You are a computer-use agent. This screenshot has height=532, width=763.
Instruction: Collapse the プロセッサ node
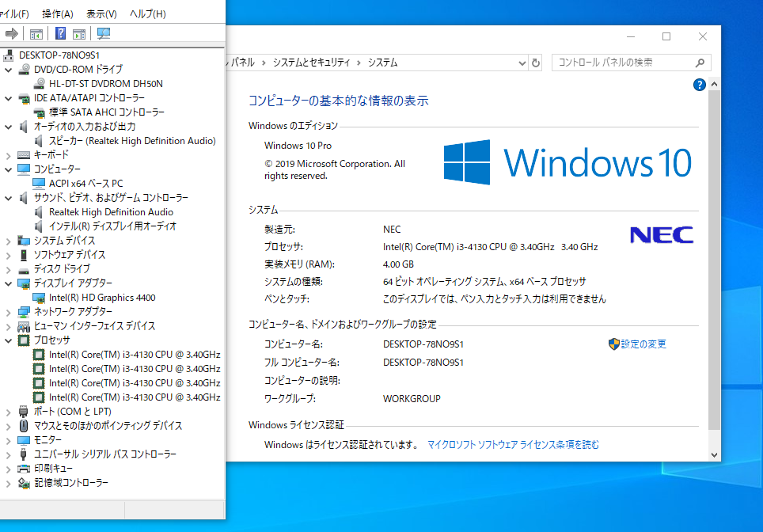[x=8, y=340]
